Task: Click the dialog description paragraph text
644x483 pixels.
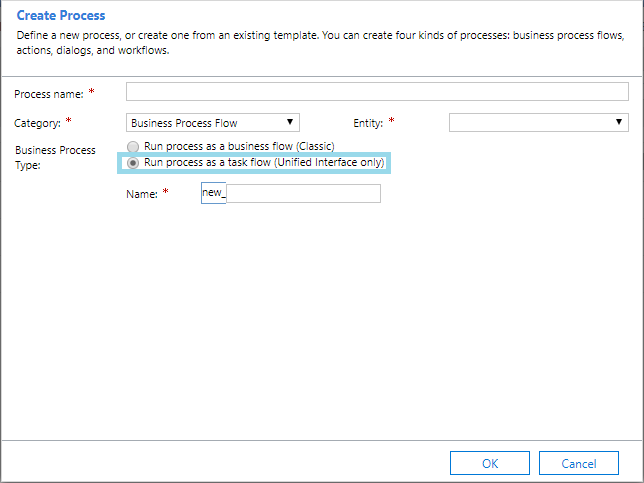Action: pyautogui.click(x=320, y=43)
